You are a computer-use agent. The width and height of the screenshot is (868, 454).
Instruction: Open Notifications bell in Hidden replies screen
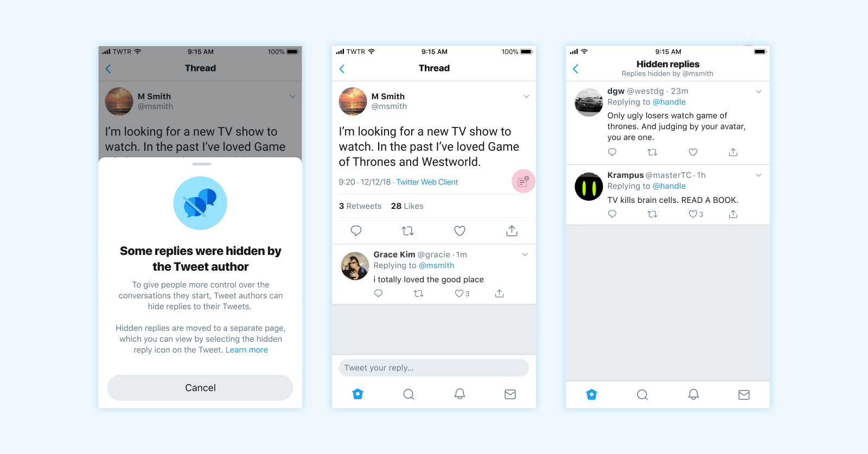coord(693,394)
